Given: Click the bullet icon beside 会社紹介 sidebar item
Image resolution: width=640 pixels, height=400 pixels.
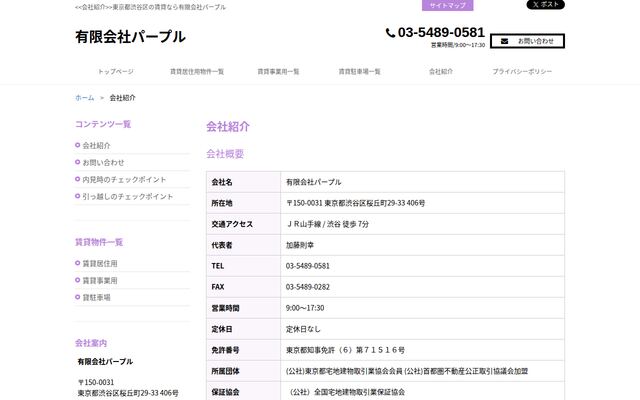Looking at the screenshot, I should [x=78, y=145].
